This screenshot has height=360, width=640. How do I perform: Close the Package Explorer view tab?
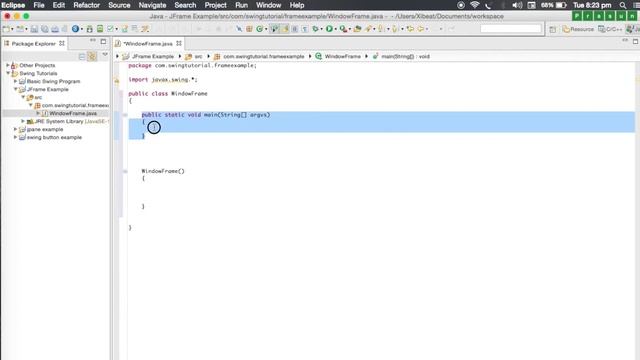62,43
